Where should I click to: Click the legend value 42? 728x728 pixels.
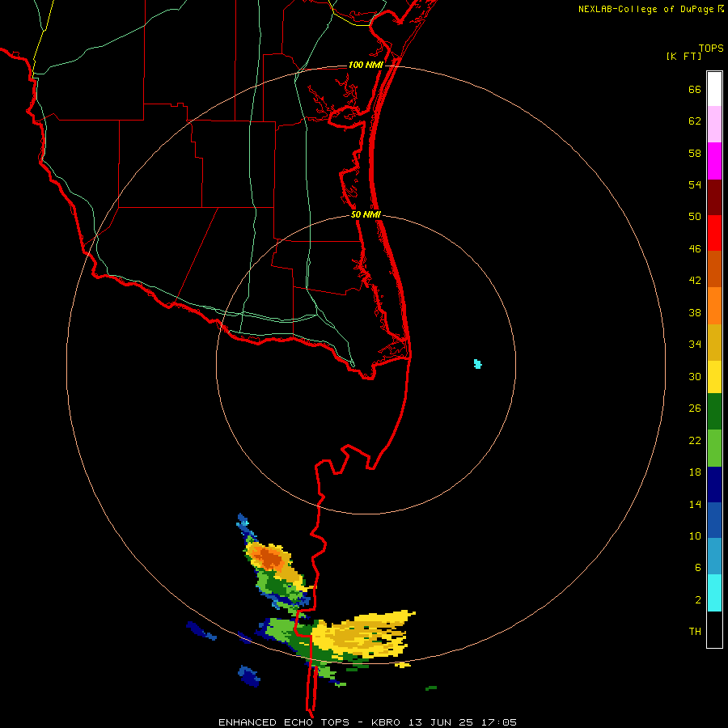tap(695, 281)
